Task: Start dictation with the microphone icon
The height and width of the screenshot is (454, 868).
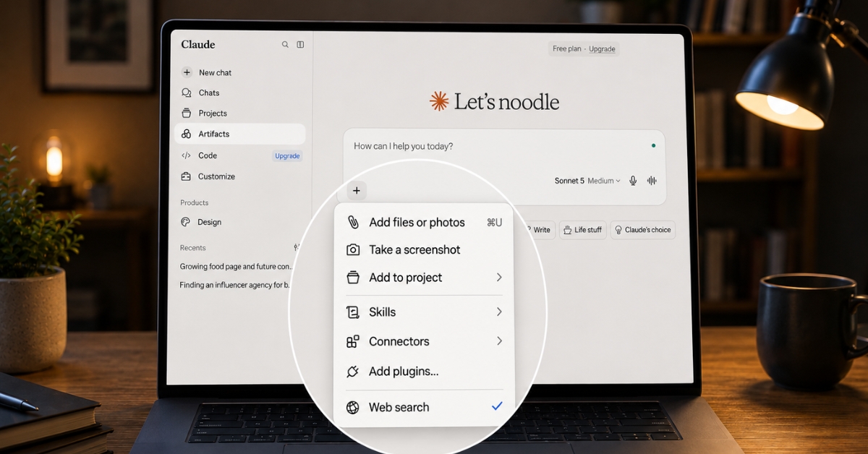Action: click(633, 181)
